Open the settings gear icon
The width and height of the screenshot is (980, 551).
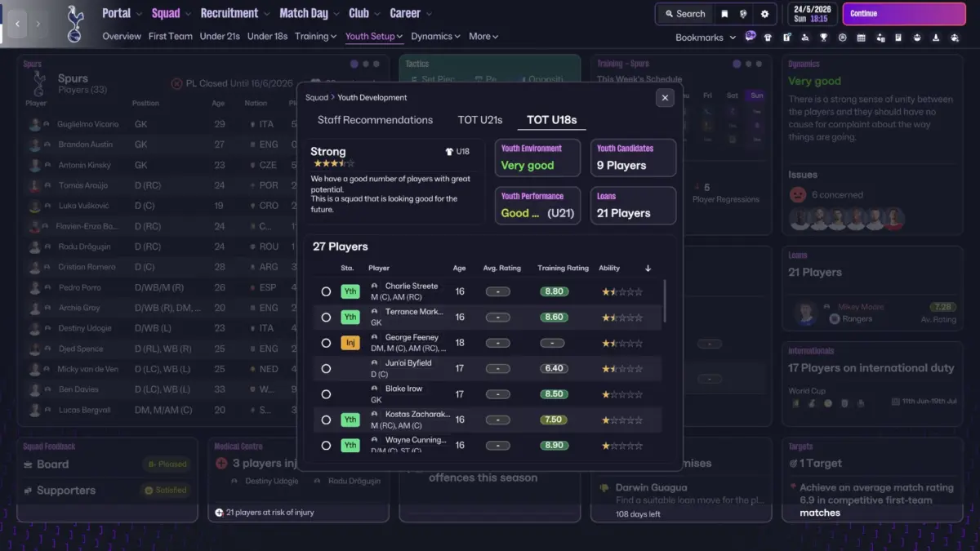[x=764, y=14]
